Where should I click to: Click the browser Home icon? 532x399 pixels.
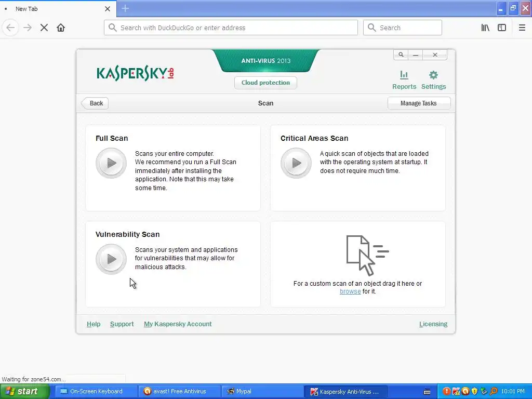tap(61, 28)
